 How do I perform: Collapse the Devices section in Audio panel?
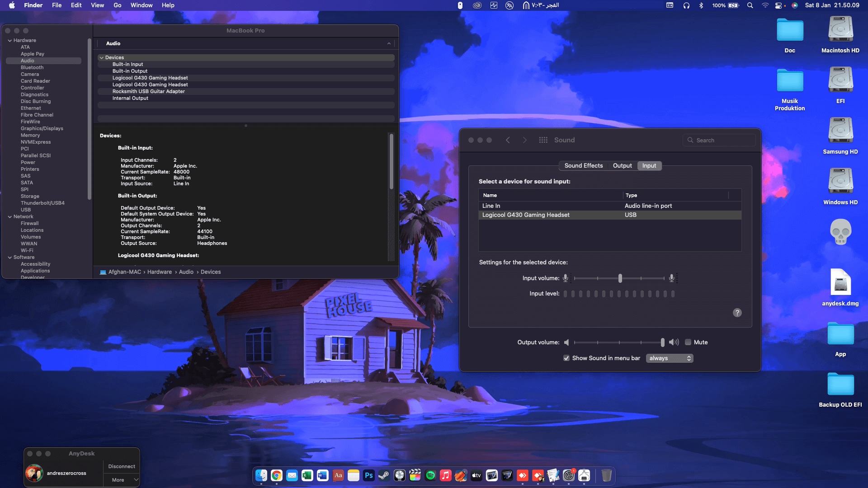[x=101, y=57]
